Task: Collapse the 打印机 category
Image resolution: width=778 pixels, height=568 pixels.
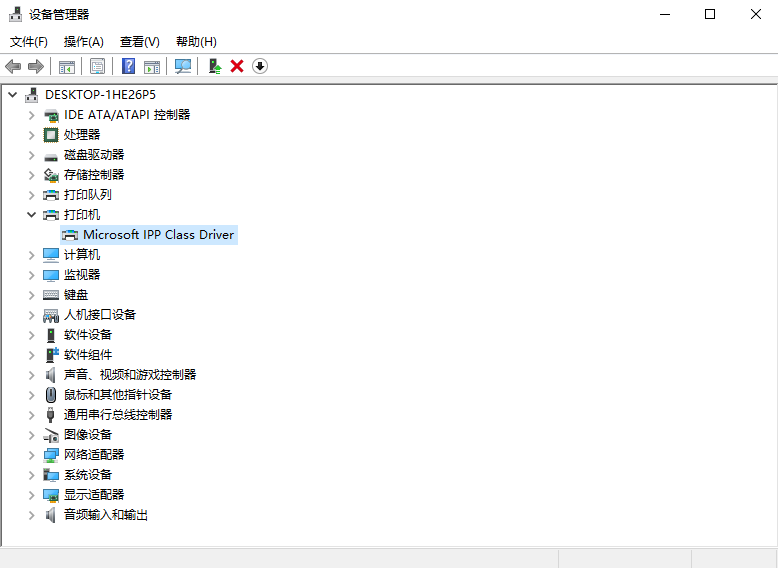Action: coord(31,214)
